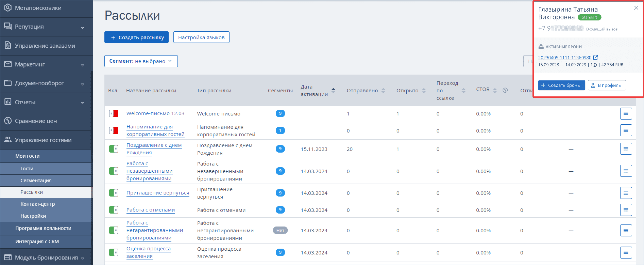The image size is (644, 265).
Task: Close the incoming call popup
Action: [x=636, y=8]
